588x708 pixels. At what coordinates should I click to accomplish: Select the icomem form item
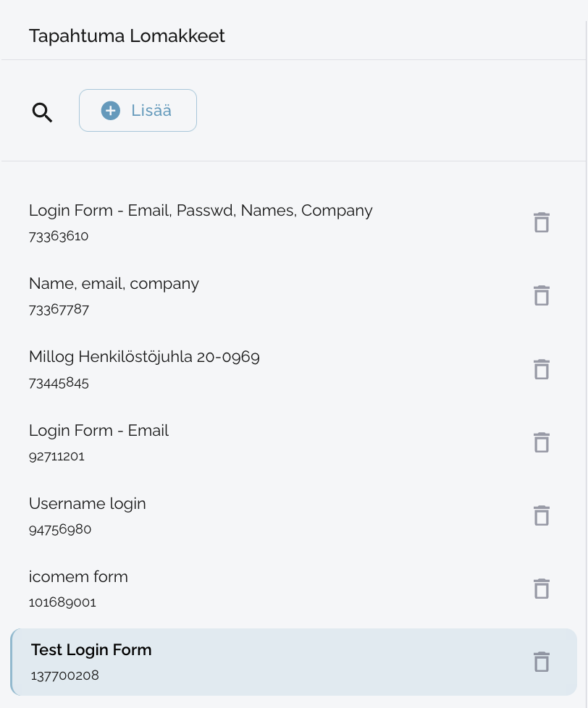coord(78,577)
